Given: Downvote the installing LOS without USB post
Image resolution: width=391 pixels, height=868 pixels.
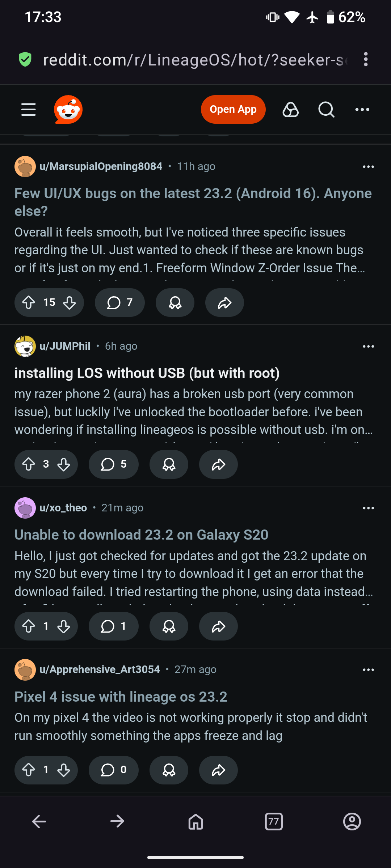Looking at the screenshot, I should [x=64, y=464].
